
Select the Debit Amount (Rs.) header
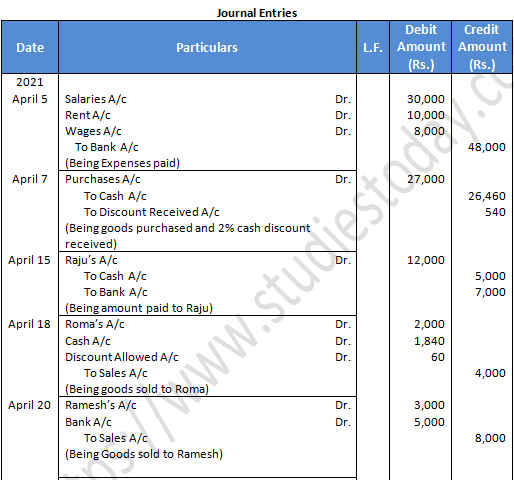tap(421, 47)
